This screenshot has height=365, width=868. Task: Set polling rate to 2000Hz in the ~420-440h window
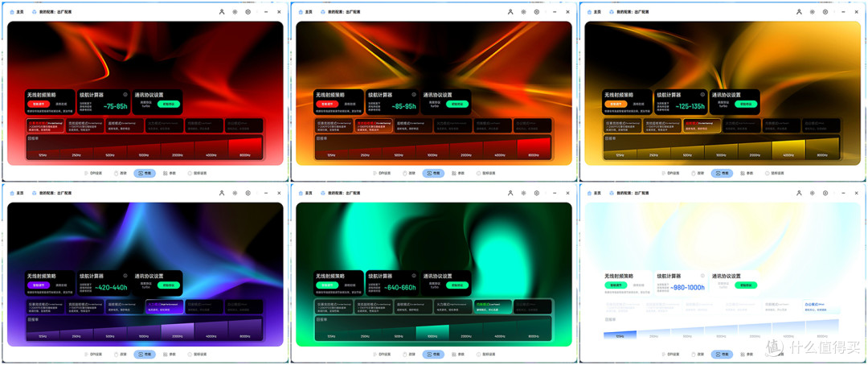click(177, 330)
